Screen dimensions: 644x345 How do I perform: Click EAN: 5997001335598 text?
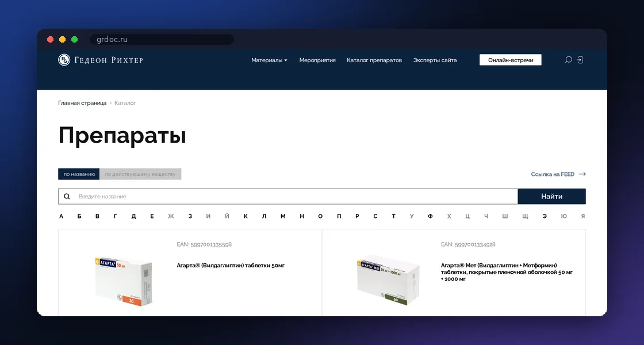click(x=204, y=244)
